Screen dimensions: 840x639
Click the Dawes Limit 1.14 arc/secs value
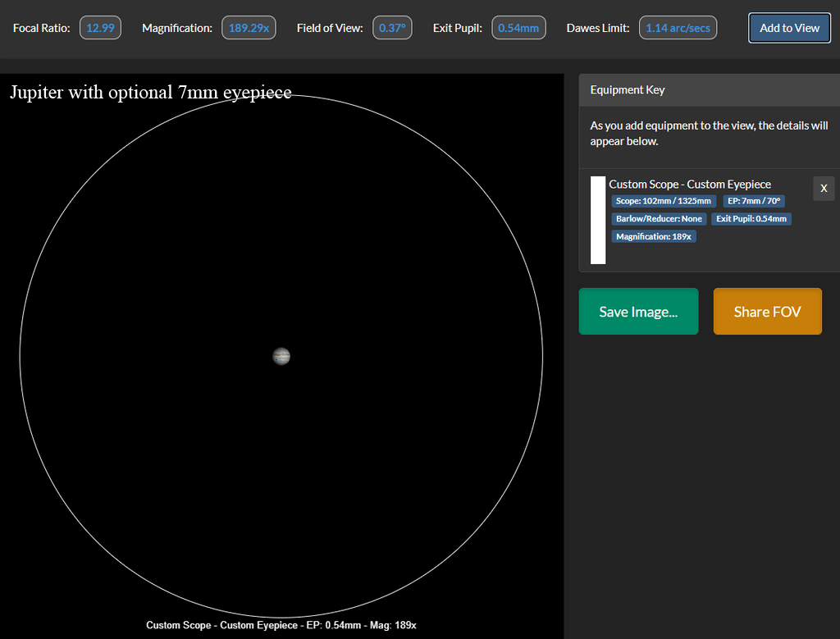tap(678, 28)
